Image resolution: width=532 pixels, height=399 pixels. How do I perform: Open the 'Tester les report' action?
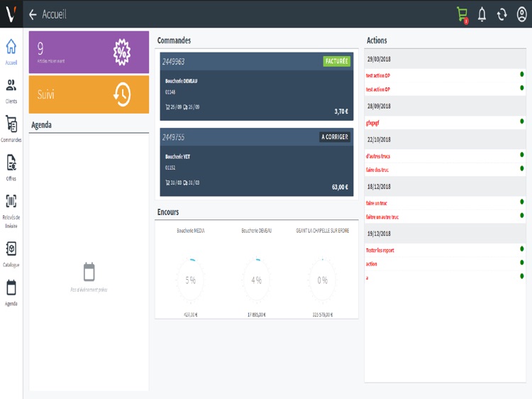pyautogui.click(x=445, y=250)
